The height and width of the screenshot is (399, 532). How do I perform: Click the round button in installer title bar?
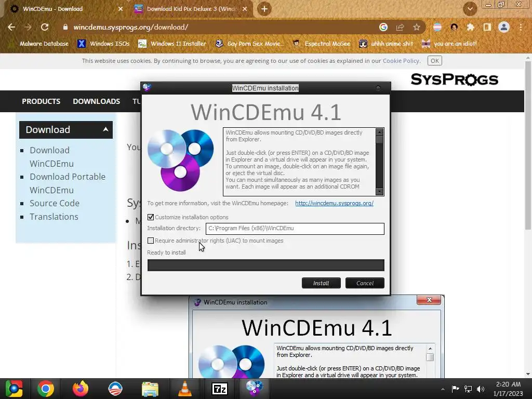coord(378,88)
